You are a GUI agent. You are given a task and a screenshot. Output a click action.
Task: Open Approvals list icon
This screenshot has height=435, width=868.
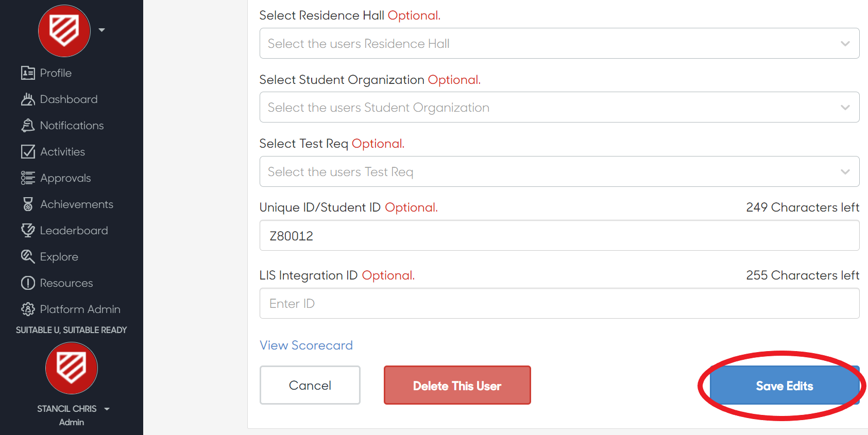pos(28,178)
